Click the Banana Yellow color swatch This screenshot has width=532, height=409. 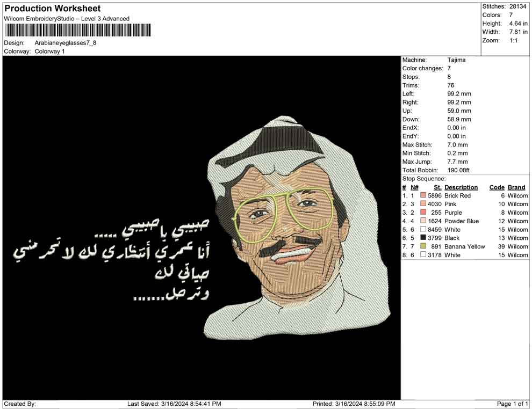423,246
